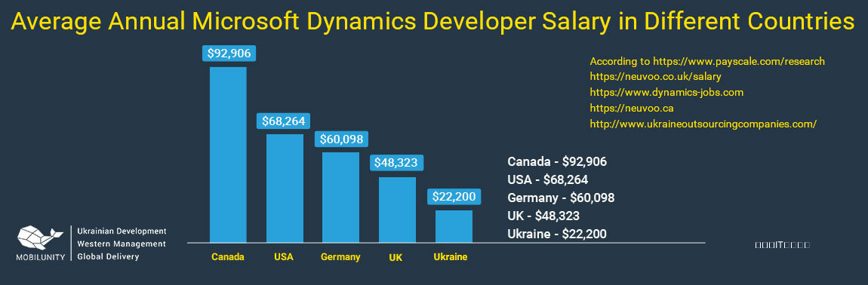The width and height of the screenshot is (868, 285).
Task: Open the ukraineoutsourcingcompanies.com link
Action: [703, 124]
